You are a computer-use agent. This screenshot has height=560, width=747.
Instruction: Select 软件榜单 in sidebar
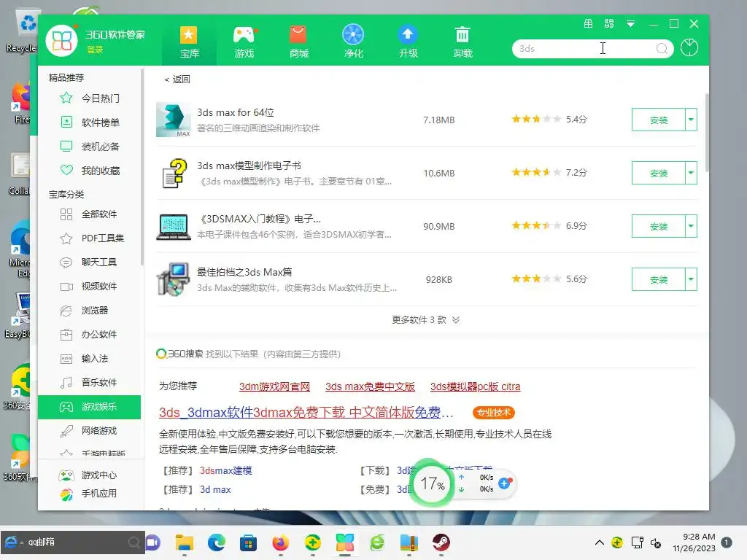[x=90, y=122]
